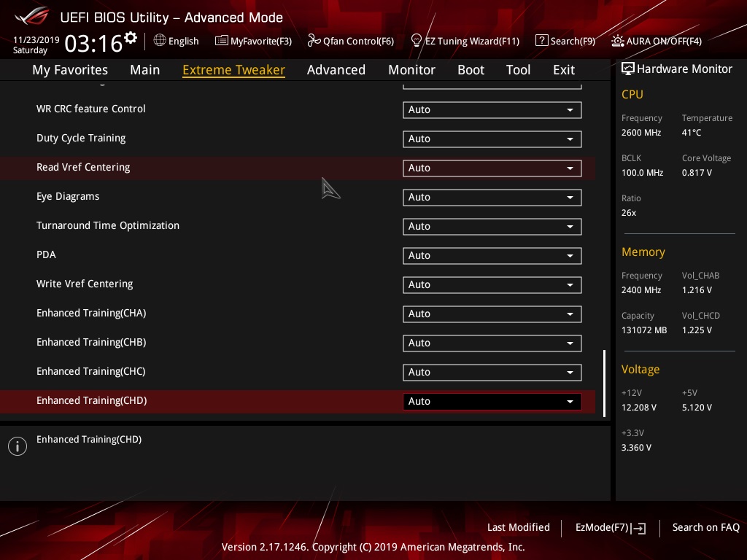Open Turnaround Time Optimization dropdown
Screen dimensions: 747x560
492,226
